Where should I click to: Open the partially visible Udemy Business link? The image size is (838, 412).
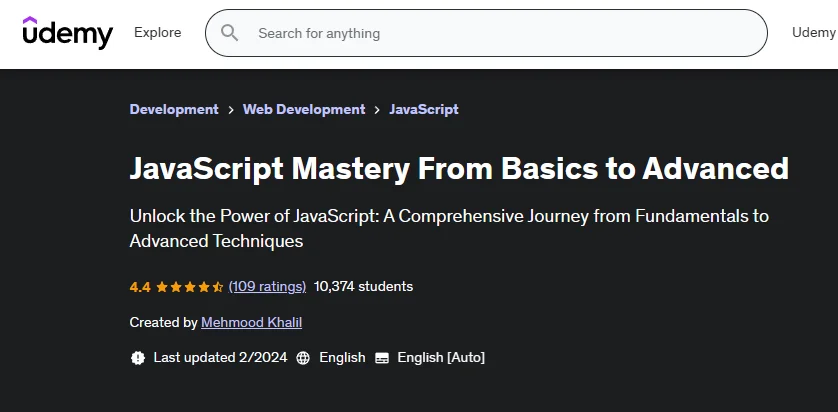[x=814, y=33]
